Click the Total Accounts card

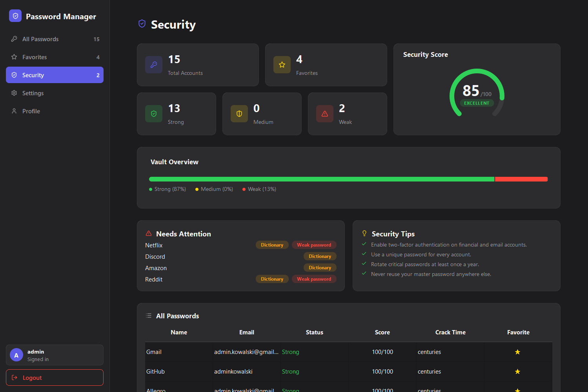198,65
